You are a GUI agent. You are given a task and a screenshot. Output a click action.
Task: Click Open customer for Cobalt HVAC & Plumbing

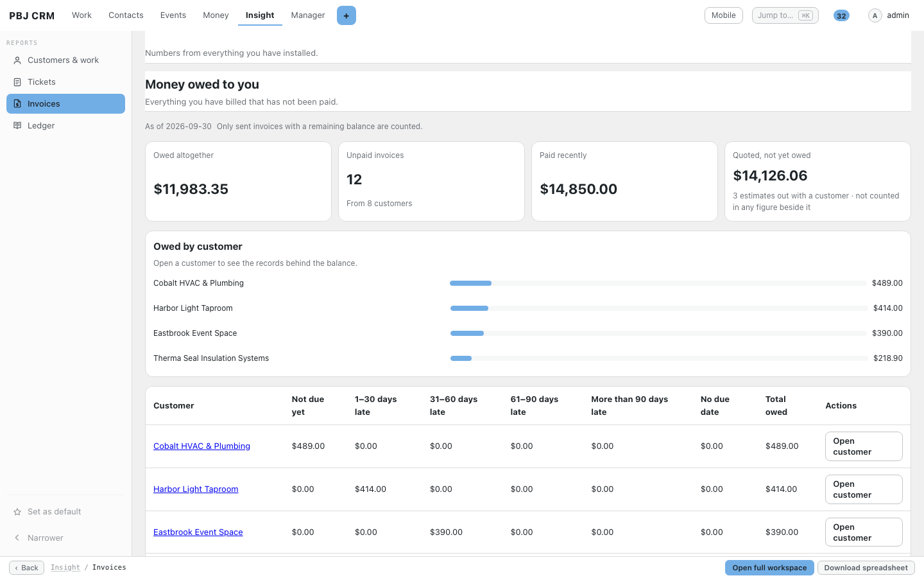[x=864, y=446]
